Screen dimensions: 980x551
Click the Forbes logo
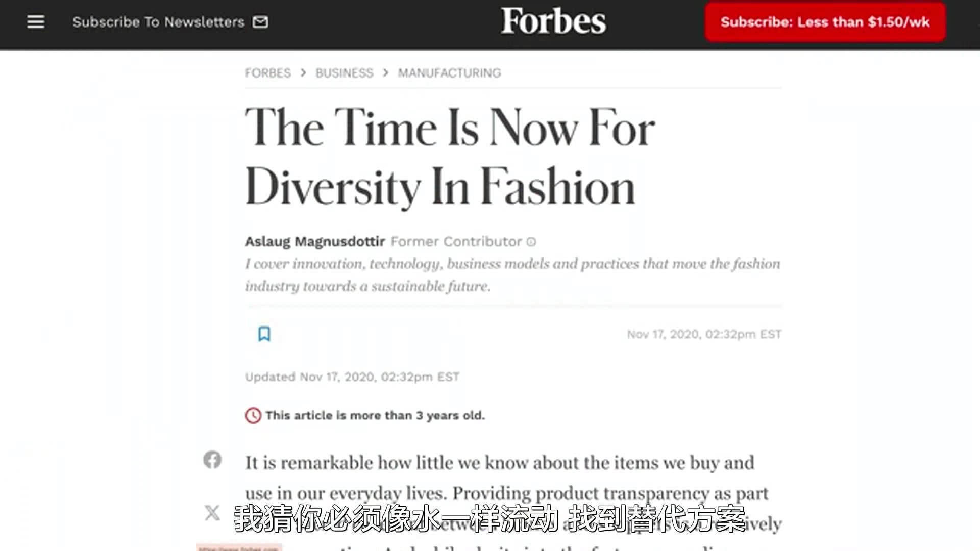[553, 21]
